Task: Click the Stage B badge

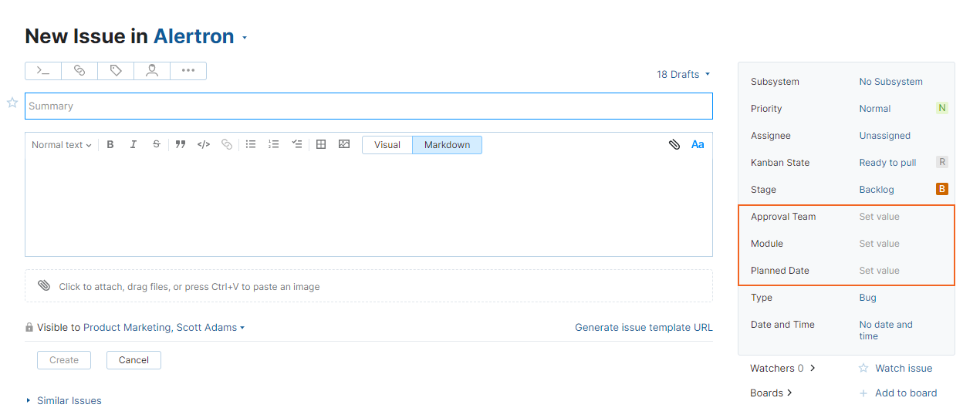Action: point(941,190)
